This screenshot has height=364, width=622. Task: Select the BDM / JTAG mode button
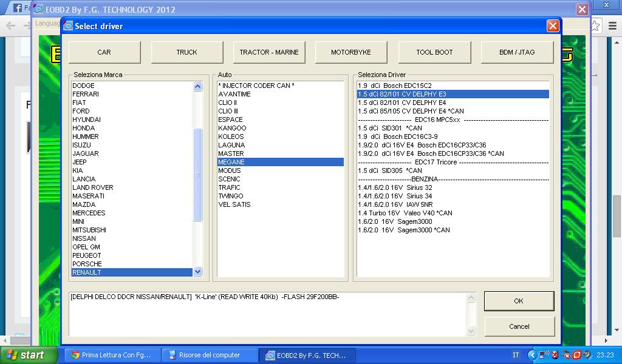click(x=517, y=52)
